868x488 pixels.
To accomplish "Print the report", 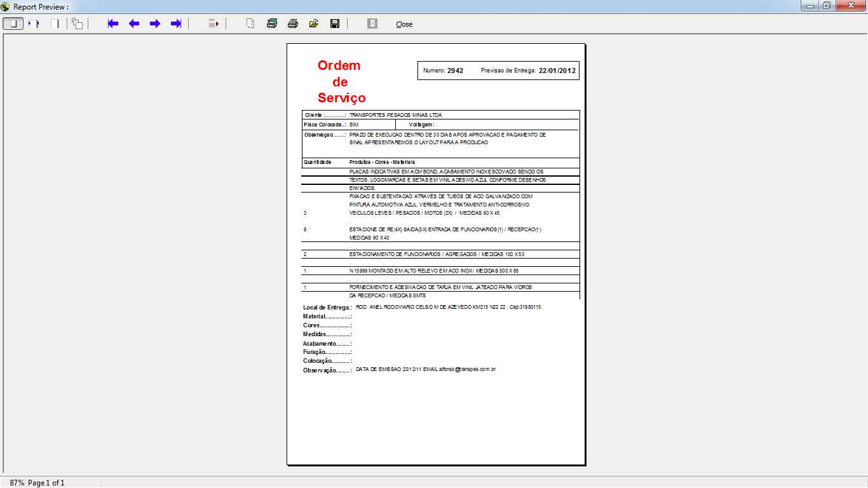I will coord(293,24).
